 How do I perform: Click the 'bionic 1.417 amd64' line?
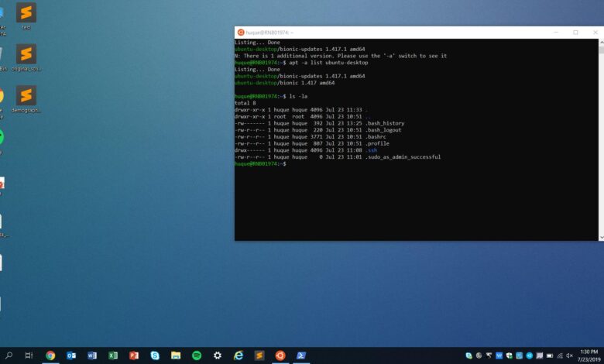pyautogui.click(x=285, y=83)
